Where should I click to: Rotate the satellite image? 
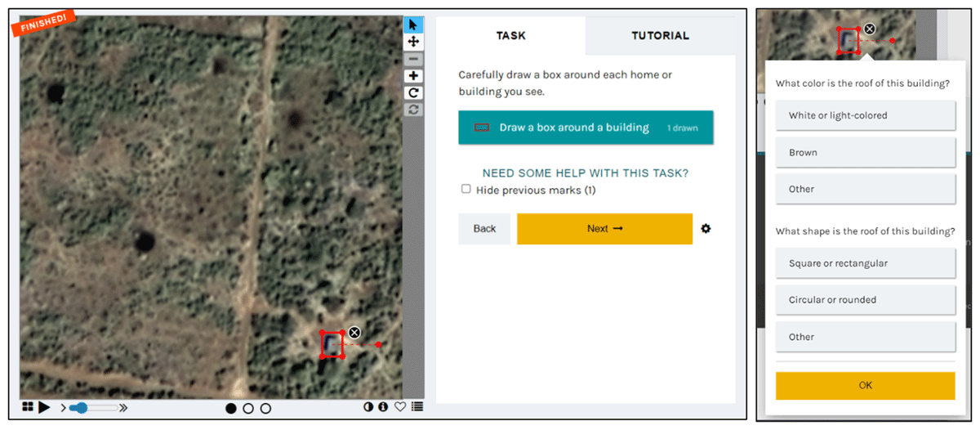tap(413, 93)
